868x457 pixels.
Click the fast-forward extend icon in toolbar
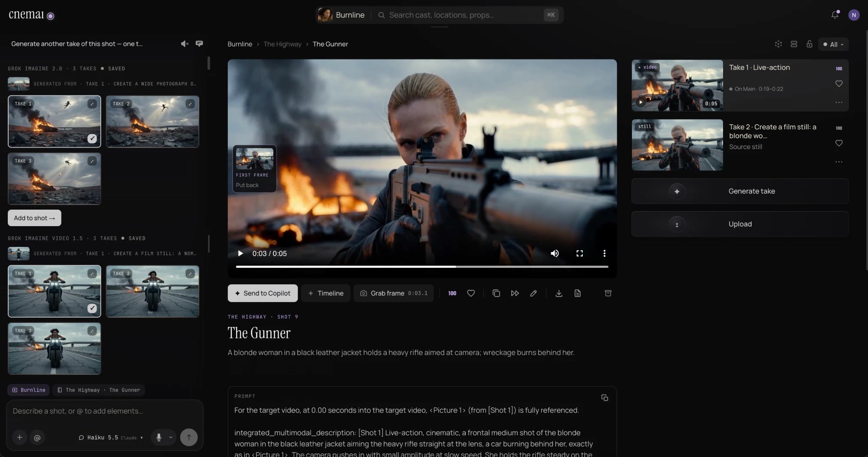515,293
